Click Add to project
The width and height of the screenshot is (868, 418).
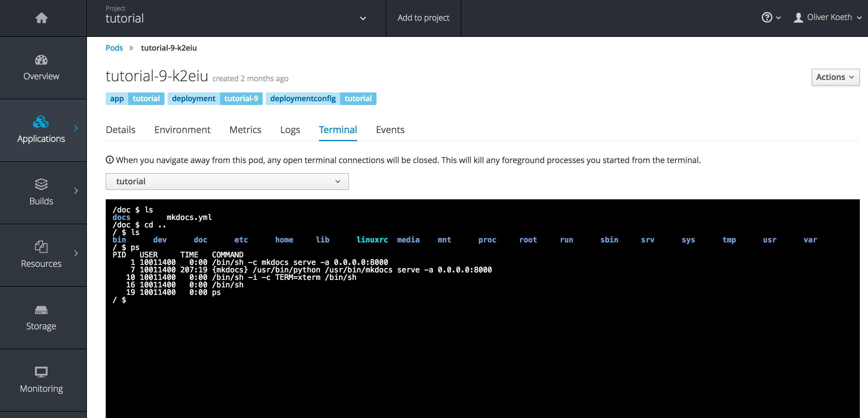[x=423, y=18]
